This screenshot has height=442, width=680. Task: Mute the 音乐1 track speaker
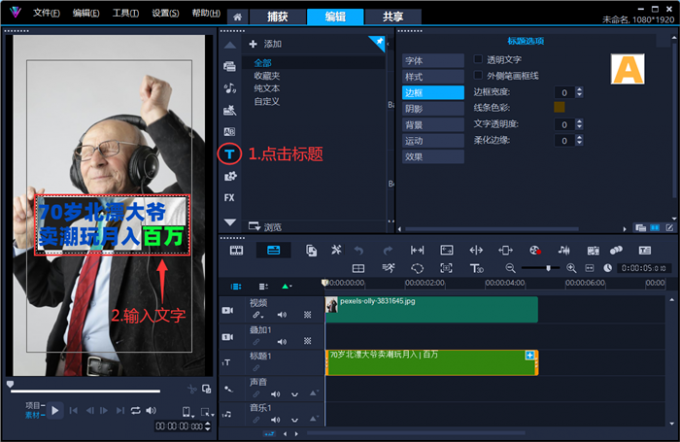click(275, 419)
